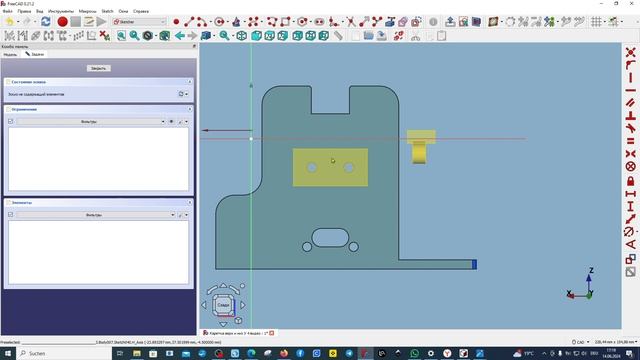This screenshot has height=360, width=640.
Task: Click the View section icon
Action: (x=476, y=22)
